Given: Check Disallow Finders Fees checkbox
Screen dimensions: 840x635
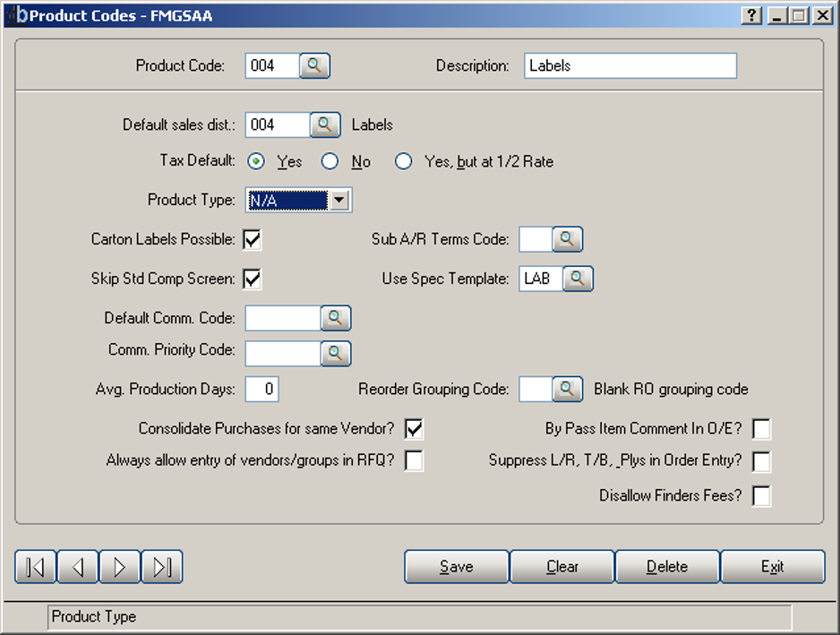Looking at the screenshot, I should pos(762,496).
